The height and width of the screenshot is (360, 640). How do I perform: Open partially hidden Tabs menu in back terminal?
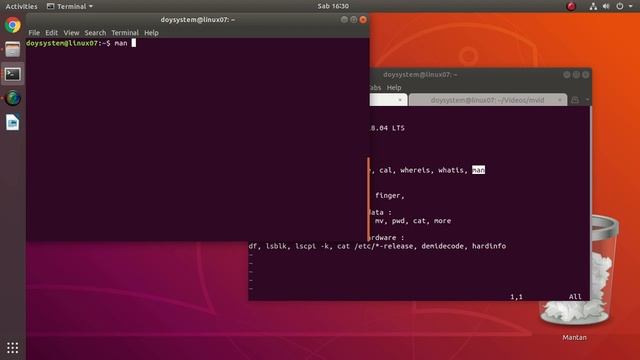coord(376,88)
